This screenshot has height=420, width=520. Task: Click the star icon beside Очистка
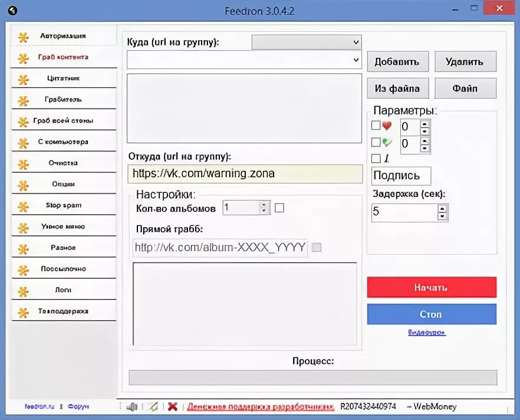pos(23,164)
